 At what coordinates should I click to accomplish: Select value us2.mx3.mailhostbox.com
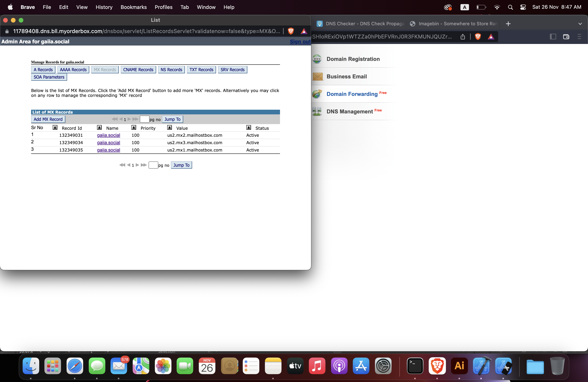tap(195, 143)
